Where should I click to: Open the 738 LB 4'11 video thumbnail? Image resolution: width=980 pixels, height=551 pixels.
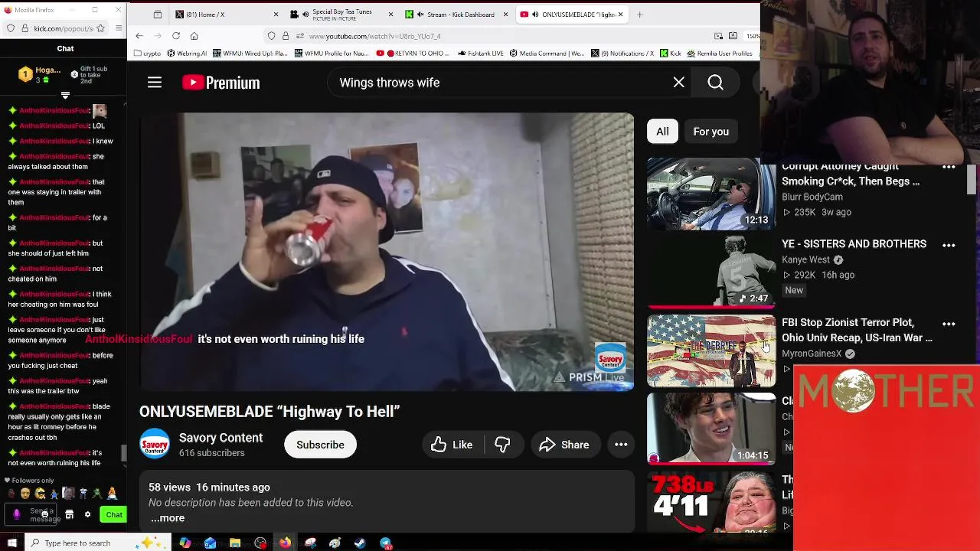tap(710, 501)
